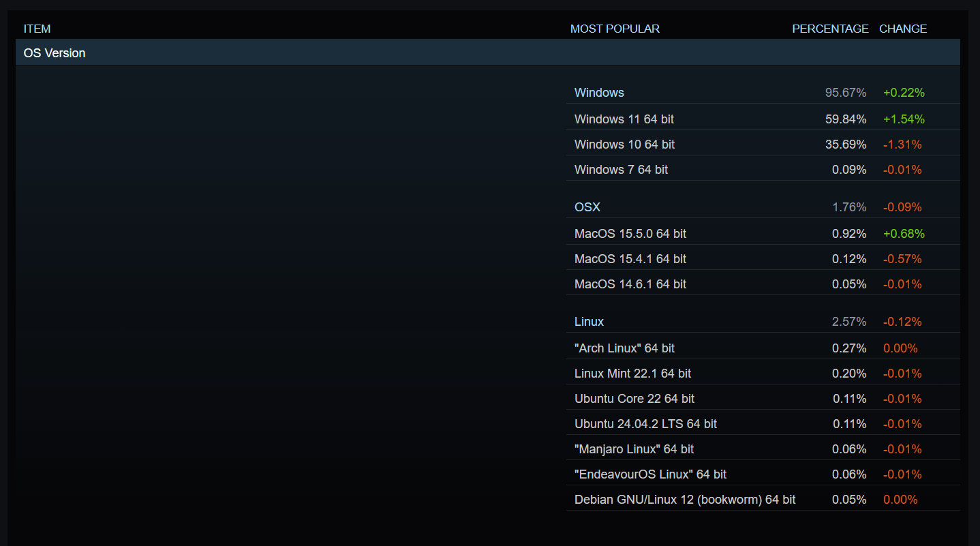Select MacOS 15.4.1 64 bit row
Viewport: 980px width, 546px height.
coord(763,259)
